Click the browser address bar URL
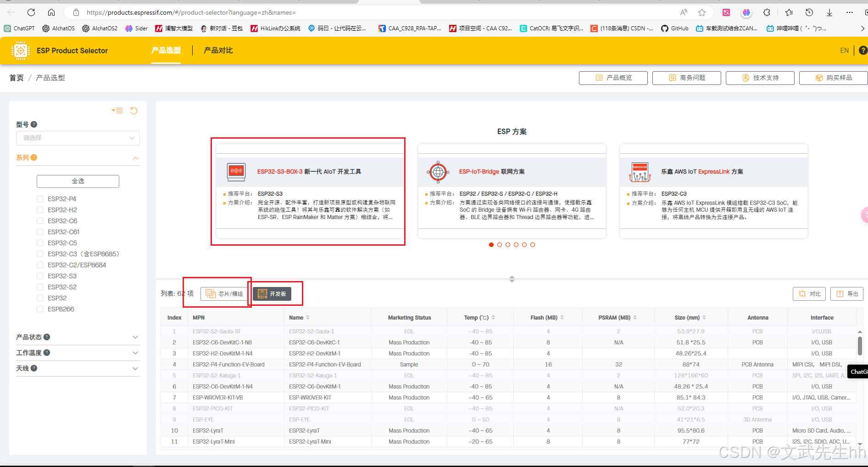 pos(191,12)
